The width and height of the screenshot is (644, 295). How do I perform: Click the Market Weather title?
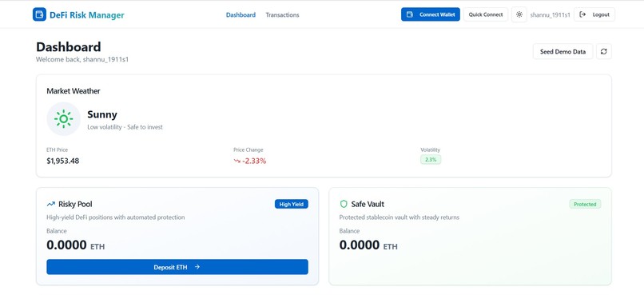(73, 91)
